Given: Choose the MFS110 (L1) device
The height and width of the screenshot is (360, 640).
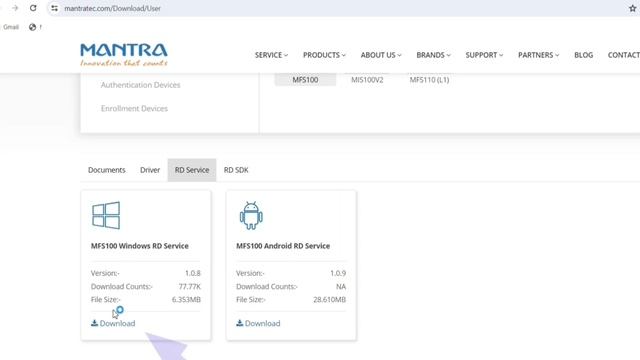Looking at the screenshot, I should pos(429,80).
